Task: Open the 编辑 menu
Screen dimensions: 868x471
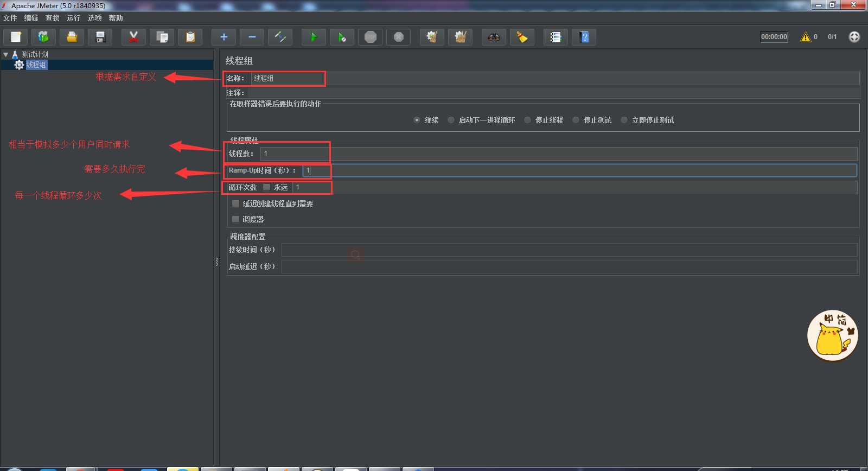Action: 31,18
